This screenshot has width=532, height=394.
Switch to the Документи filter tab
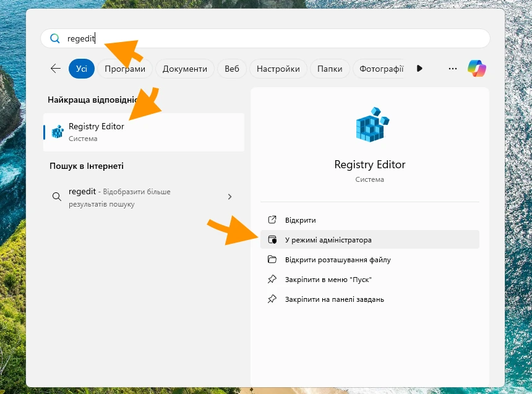[x=185, y=69]
